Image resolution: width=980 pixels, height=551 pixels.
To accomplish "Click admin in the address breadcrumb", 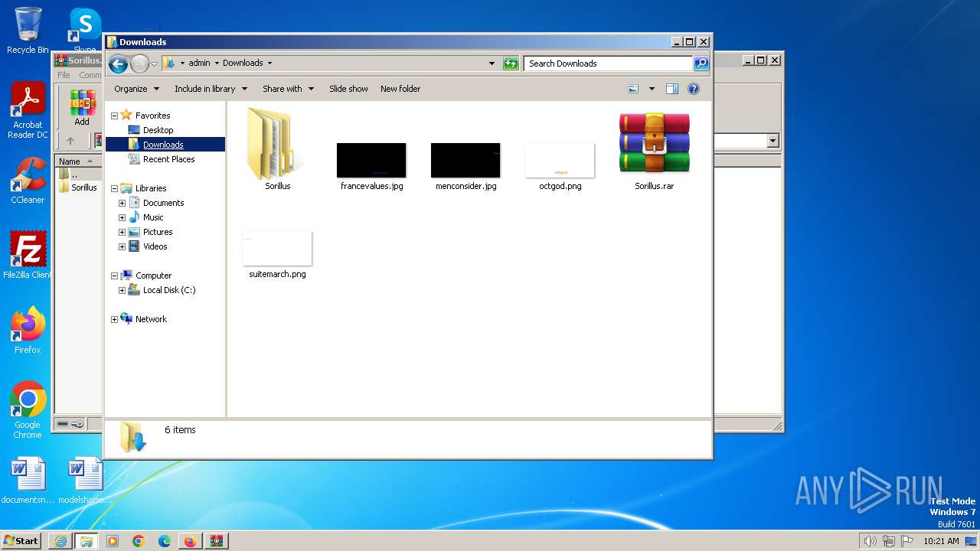I will pyautogui.click(x=199, y=64).
